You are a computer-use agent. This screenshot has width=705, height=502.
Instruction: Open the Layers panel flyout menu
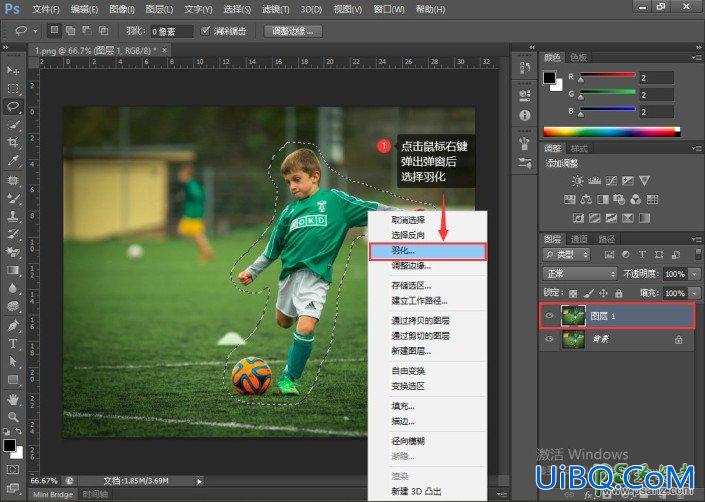[x=697, y=239]
